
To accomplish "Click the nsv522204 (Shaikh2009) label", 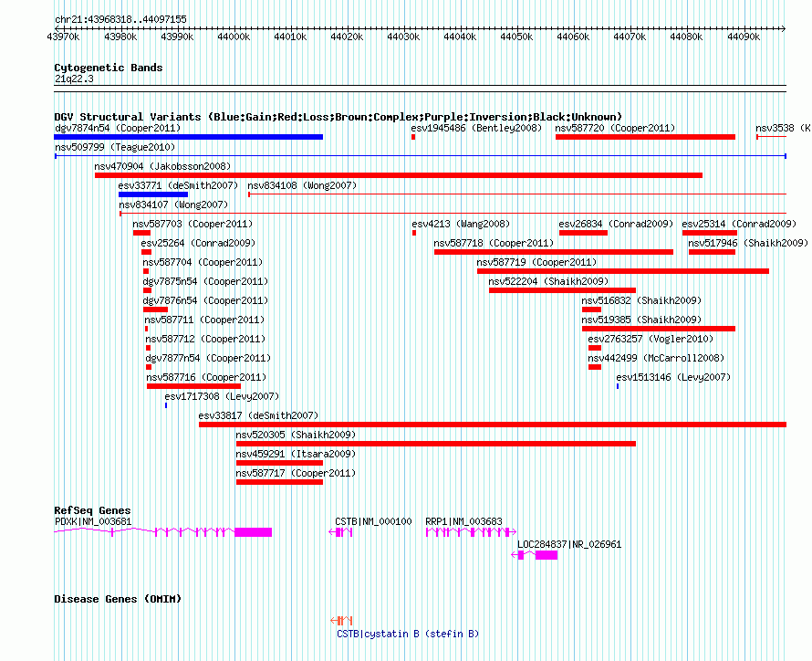I will click(x=548, y=281).
